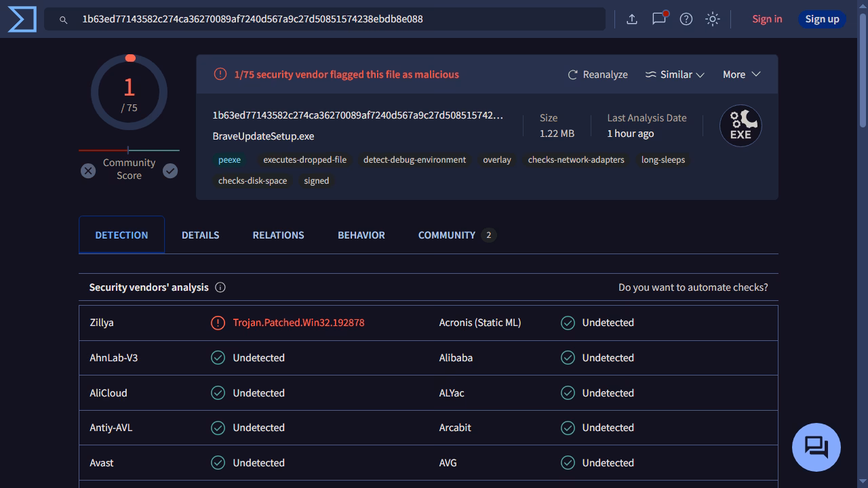868x488 pixels.
Task: Click the executes-dropped-file tag
Action: click(304, 160)
